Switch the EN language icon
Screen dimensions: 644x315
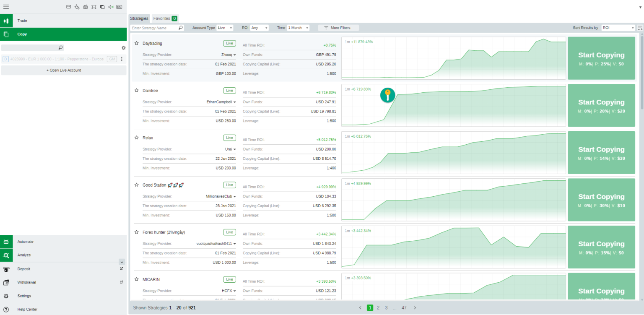pos(119,7)
